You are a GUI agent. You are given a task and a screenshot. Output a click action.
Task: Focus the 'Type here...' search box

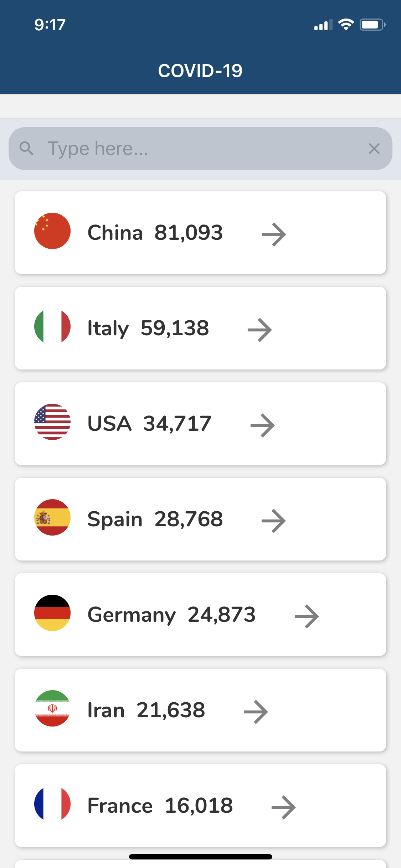pos(200,149)
